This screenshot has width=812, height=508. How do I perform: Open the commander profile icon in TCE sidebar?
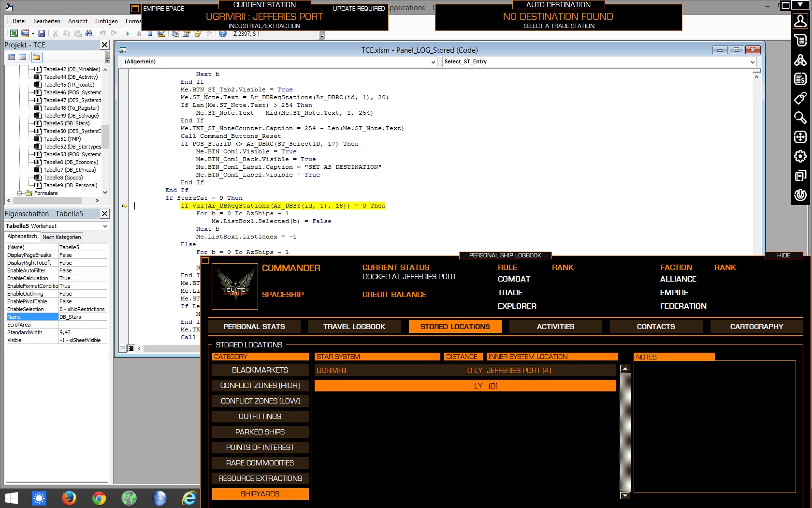click(800, 21)
